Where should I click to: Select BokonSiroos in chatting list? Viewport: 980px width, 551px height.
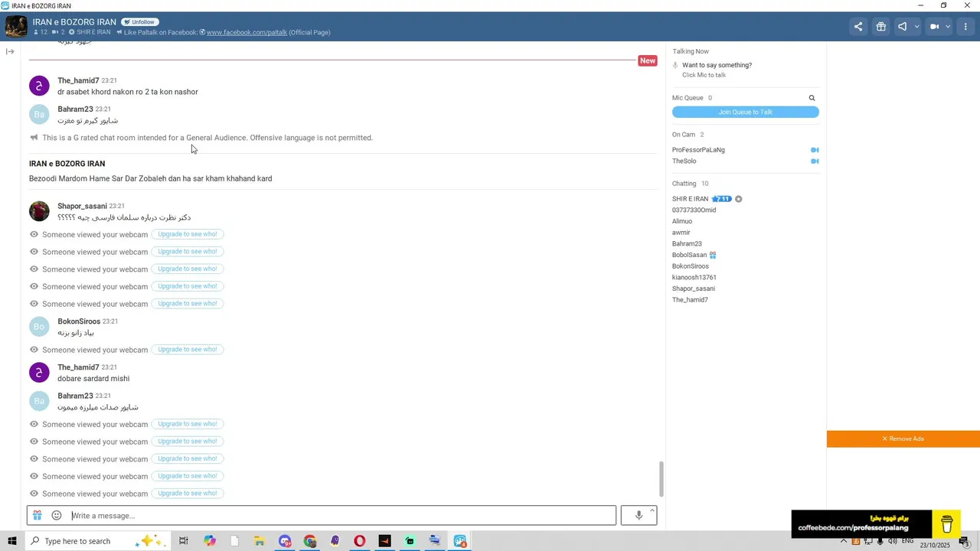point(691,266)
